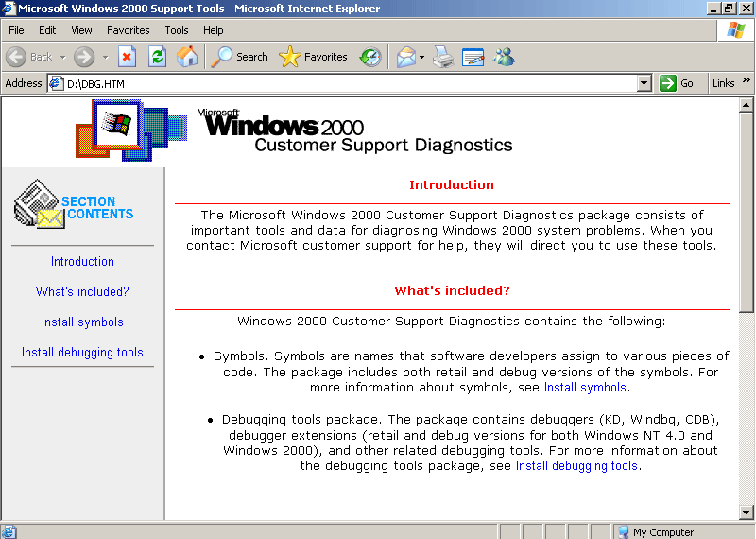The height and width of the screenshot is (539, 756).
Task: Click the address bar containing D:\DBG.HTM
Action: point(350,83)
